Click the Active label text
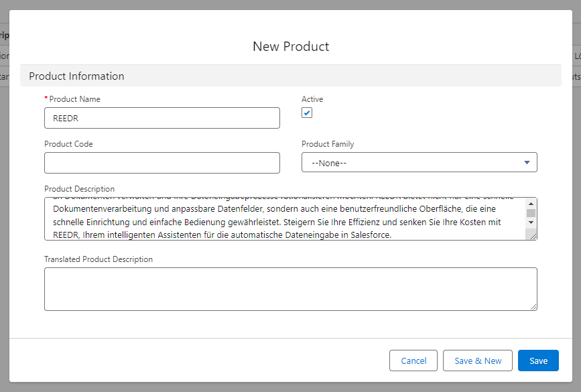581x392 pixels. 312,99
